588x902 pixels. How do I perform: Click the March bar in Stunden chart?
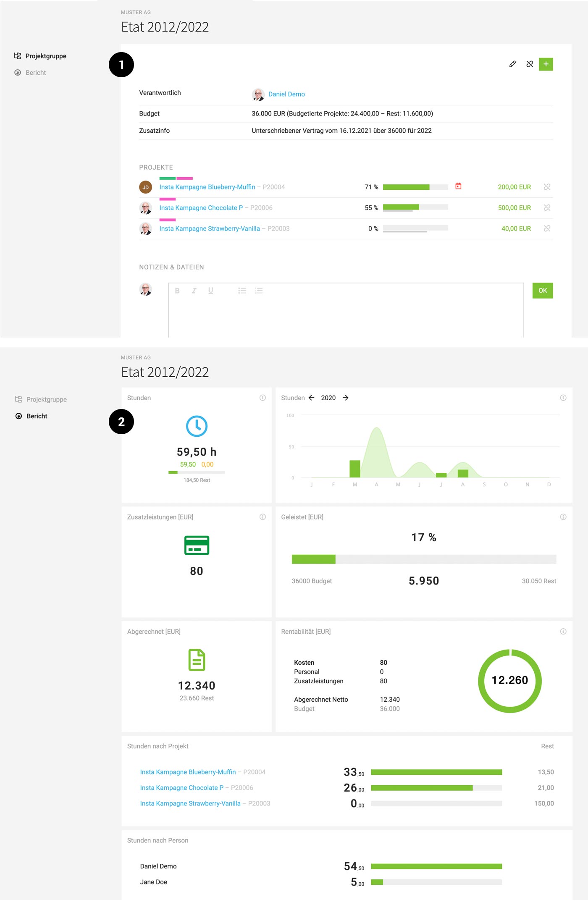(x=355, y=469)
